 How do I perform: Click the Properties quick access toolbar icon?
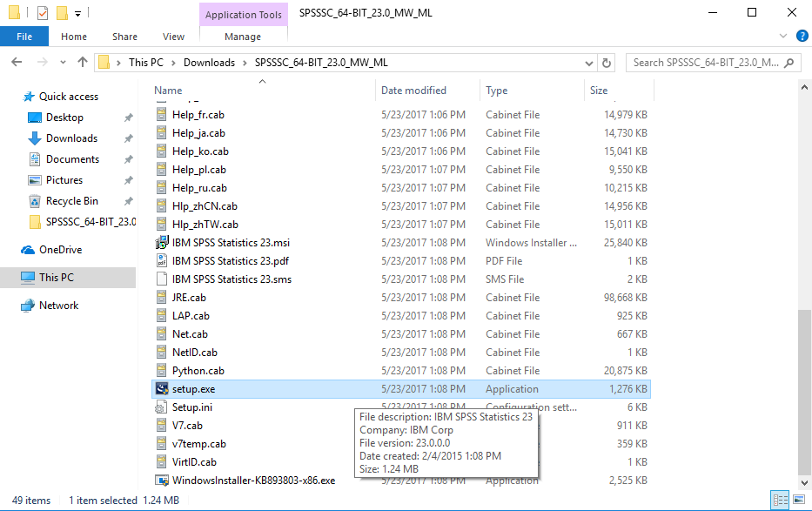point(43,12)
